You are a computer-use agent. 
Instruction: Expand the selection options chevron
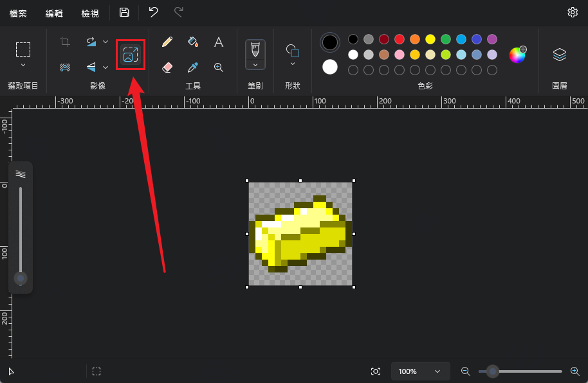tap(23, 65)
